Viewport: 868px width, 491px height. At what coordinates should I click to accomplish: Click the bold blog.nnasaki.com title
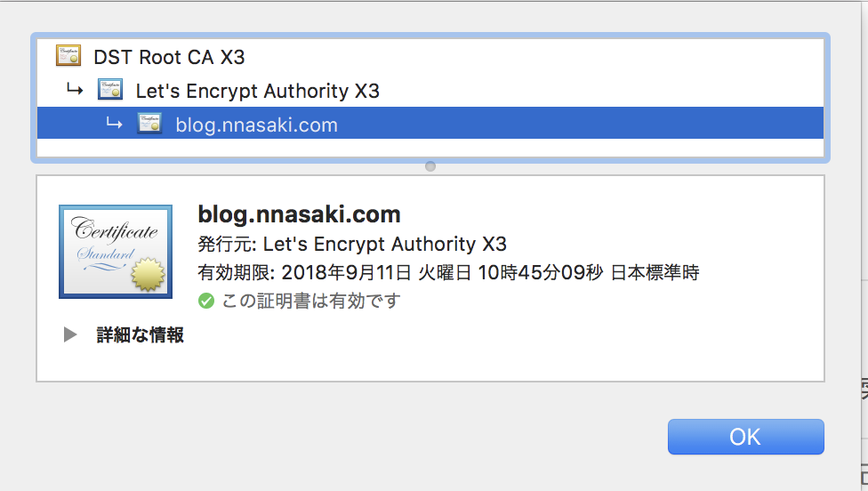coord(299,214)
